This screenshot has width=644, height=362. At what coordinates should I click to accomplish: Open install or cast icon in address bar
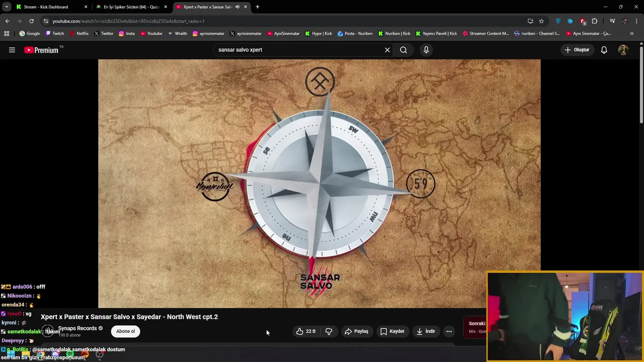[x=530, y=21]
